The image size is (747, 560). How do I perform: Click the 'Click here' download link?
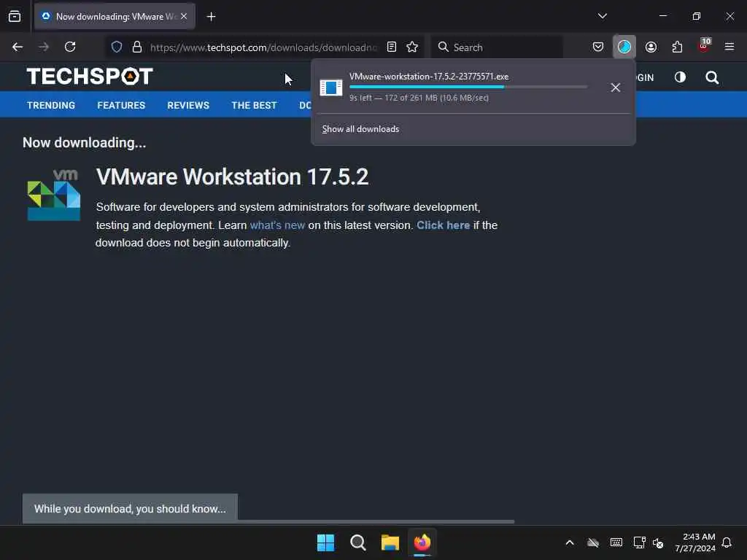[443, 225]
